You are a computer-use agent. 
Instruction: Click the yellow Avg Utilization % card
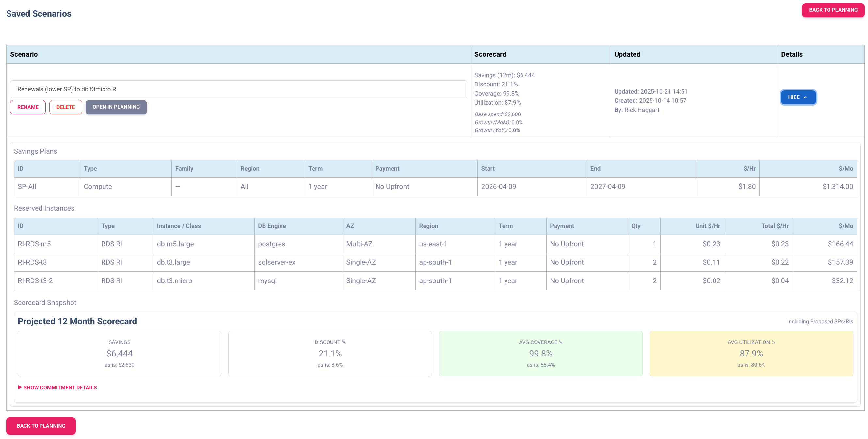click(751, 354)
